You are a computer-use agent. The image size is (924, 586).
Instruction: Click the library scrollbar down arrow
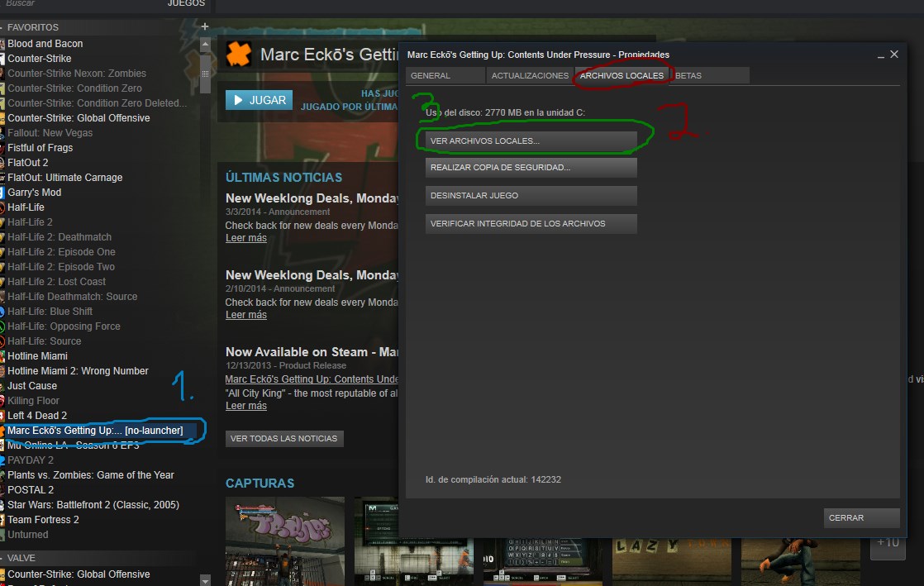coord(205,580)
